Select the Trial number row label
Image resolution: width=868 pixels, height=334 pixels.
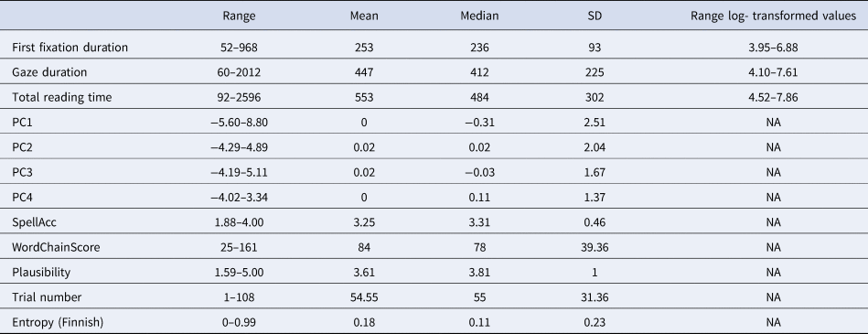pyautogui.click(x=47, y=296)
